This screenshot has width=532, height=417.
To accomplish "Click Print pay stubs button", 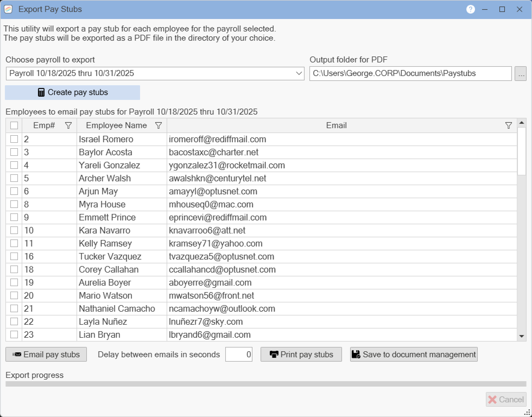I will coord(301,355).
